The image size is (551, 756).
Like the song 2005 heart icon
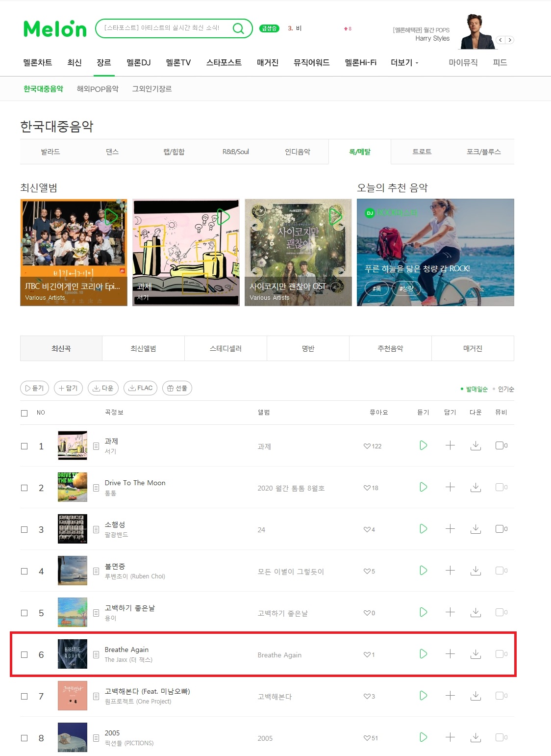[x=367, y=738]
